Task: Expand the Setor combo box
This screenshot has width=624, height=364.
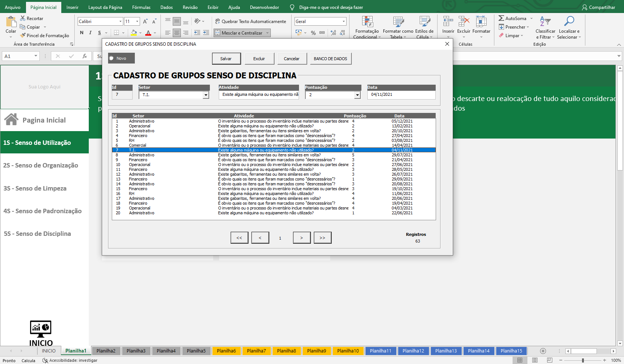Action: tap(206, 95)
